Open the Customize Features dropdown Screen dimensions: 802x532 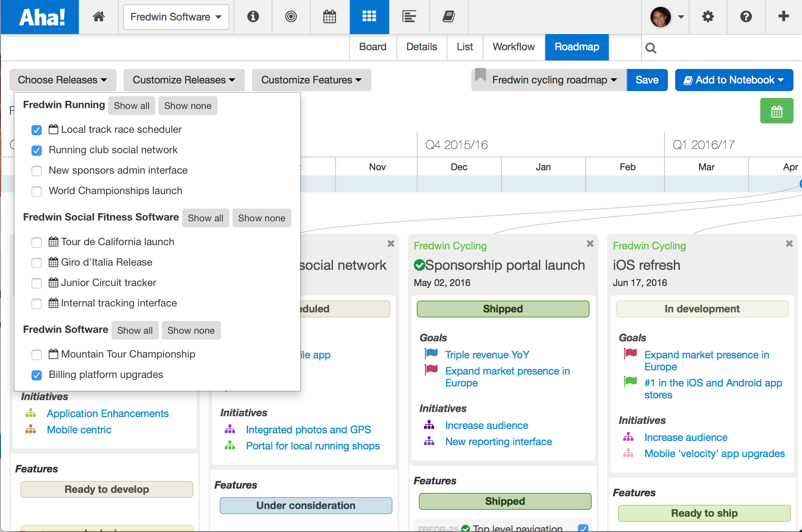[x=312, y=80]
